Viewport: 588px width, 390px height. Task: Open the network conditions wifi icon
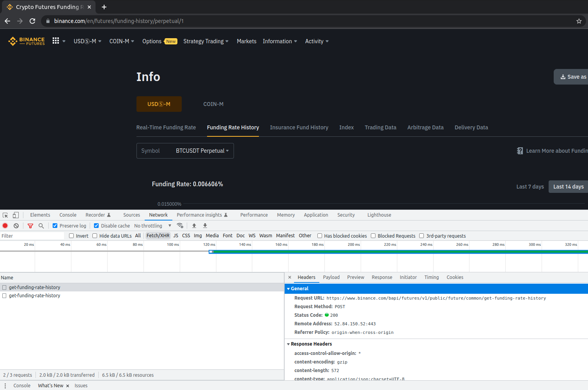pyautogui.click(x=180, y=226)
